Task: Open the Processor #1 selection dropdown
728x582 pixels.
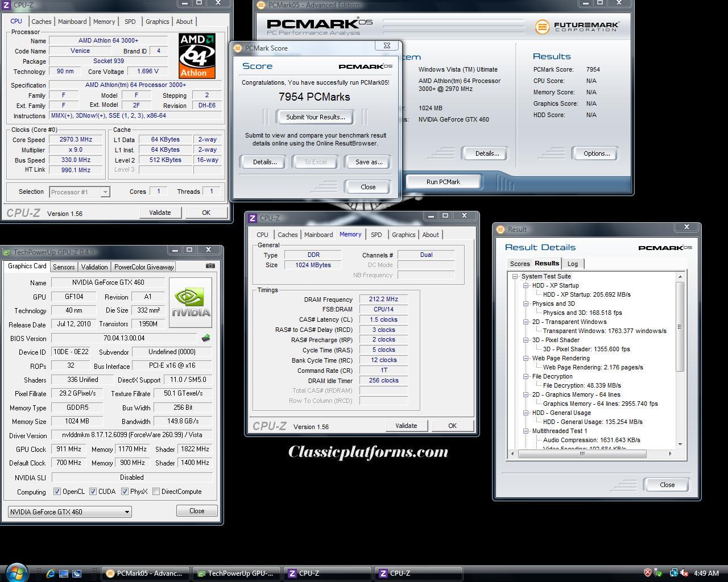Action: tap(79, 192)
